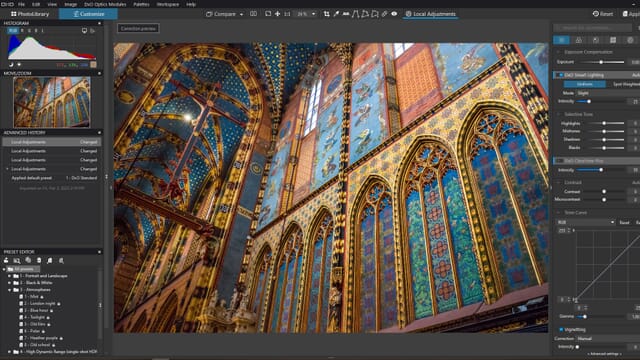640x360 pixels.
Task: Open the Workspace menu
Action: pos(168,4)
